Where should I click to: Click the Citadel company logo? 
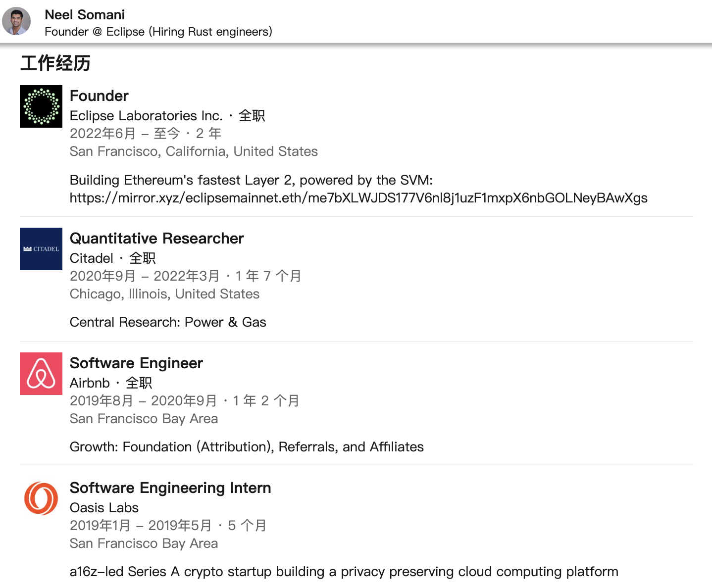41,249
